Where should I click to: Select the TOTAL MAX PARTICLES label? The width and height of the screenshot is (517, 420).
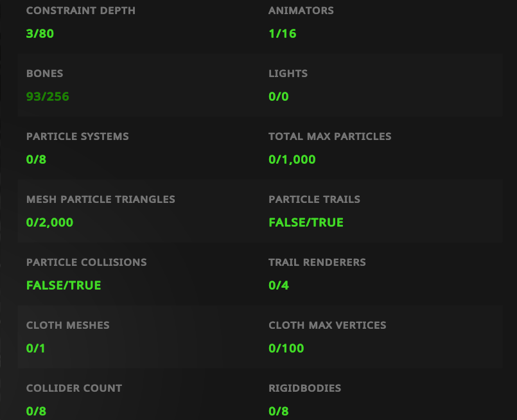coord(329,137)
